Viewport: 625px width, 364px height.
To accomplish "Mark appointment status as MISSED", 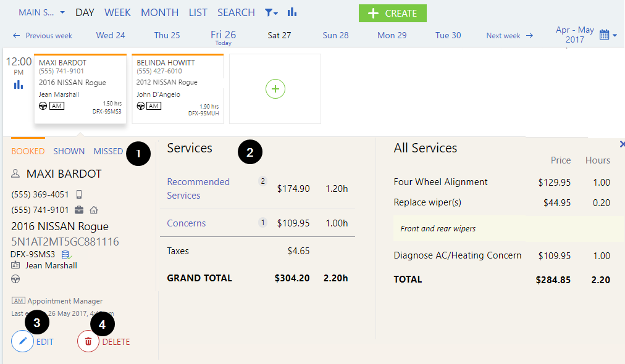I will point(108,151).
